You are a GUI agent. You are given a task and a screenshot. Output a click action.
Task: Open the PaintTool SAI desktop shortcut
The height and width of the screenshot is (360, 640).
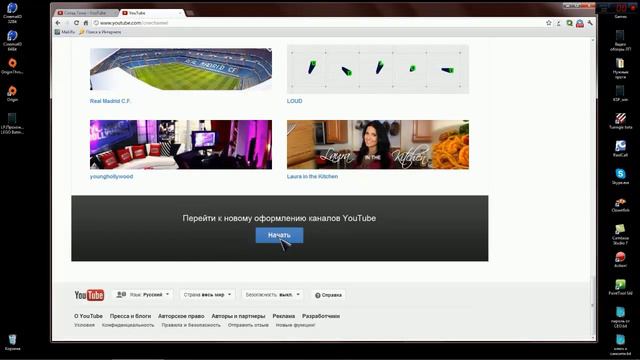pyautogui.click(x=620, y=287)
